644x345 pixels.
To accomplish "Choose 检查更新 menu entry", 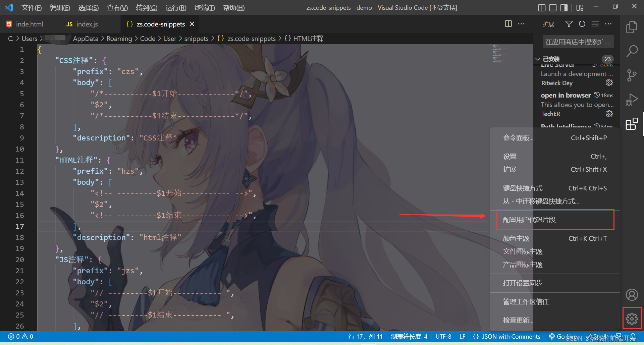I will [555, 320].
